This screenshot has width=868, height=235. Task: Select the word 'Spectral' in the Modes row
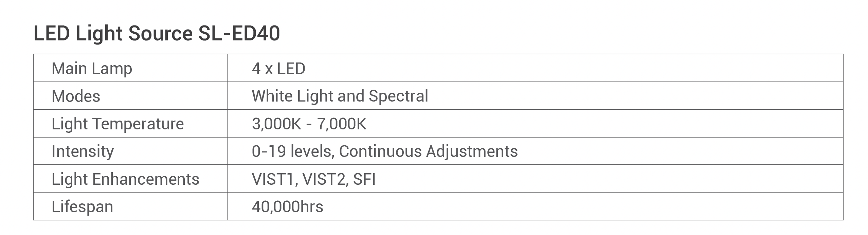[398, 96]
